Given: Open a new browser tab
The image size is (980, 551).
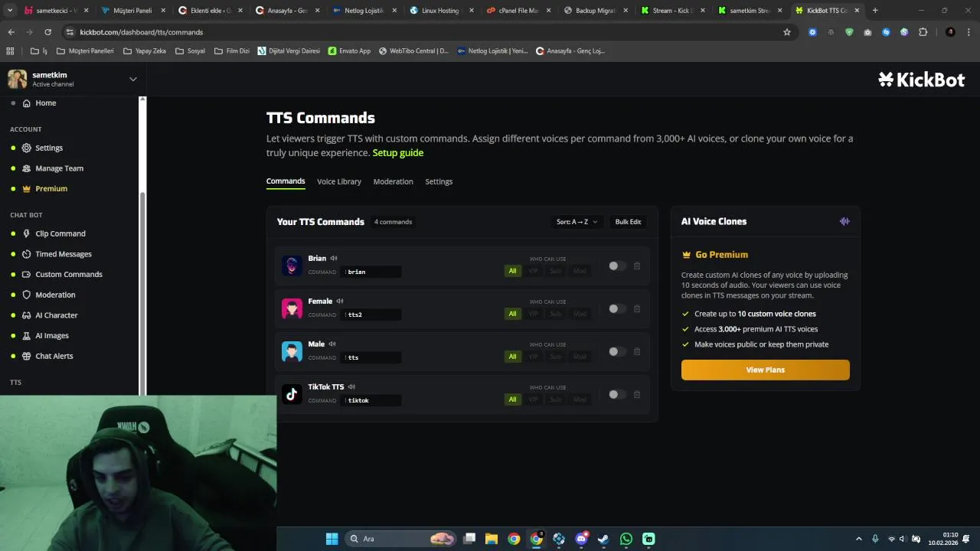Looking at the screenshot, I should pos(875,11).
